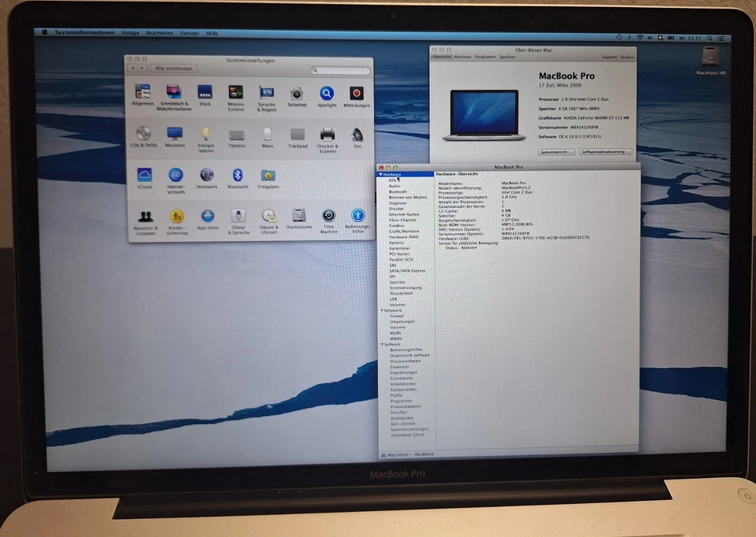Viewport: 756px width, 537px height.
Task: Open App Store preferences
Action: pyautogui.click(x=208, y=216)
